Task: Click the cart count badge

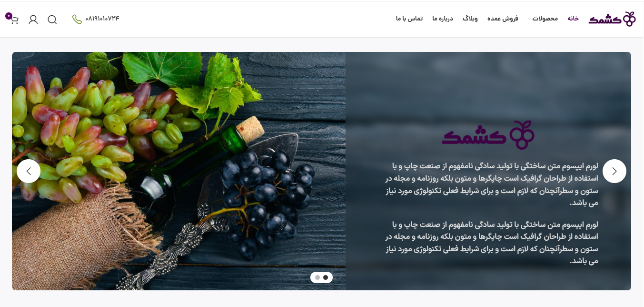Action: pos(9,16)
